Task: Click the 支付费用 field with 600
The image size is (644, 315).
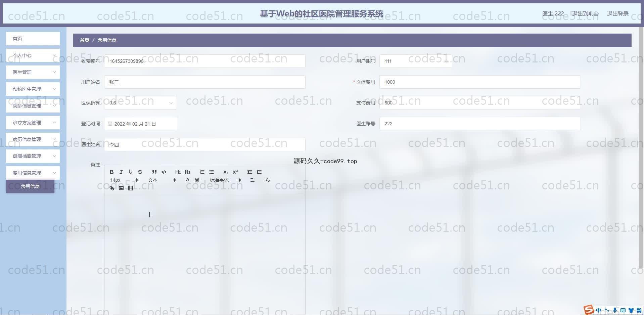Action: (x=480, y=103)
